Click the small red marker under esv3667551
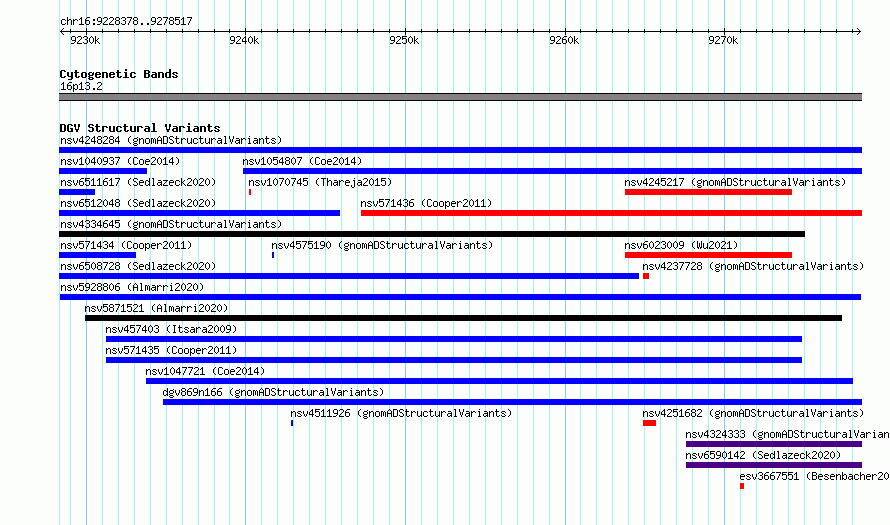Viewport: 890px width, 525px height. pyautogui.click(x=742, y=486)
